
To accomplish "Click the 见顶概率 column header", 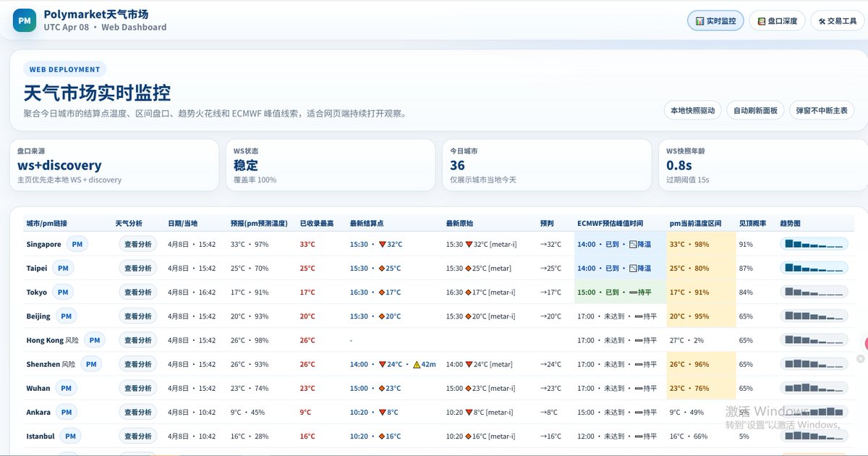I will tap(752, 223).
